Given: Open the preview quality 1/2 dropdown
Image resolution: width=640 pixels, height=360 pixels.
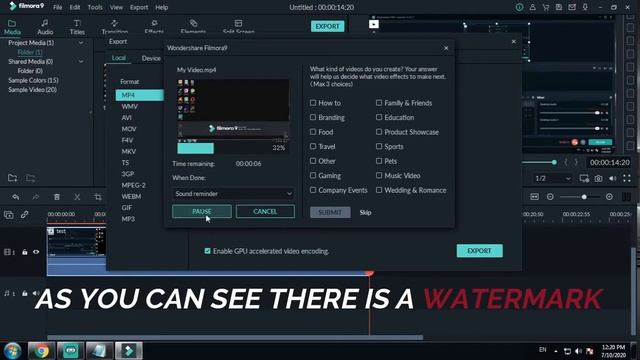Looking at the screenshot, I should [x=553, y=178].
